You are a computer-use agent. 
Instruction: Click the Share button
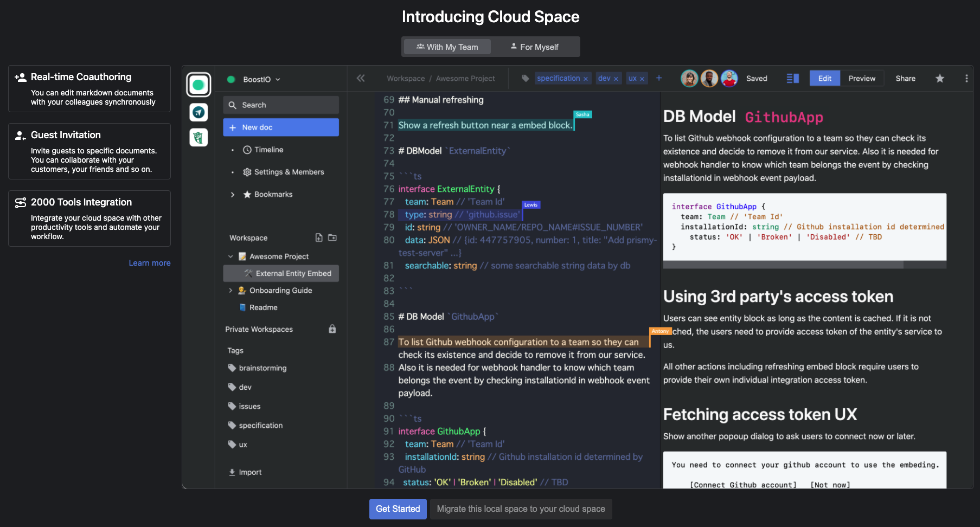tap(905, 79)
